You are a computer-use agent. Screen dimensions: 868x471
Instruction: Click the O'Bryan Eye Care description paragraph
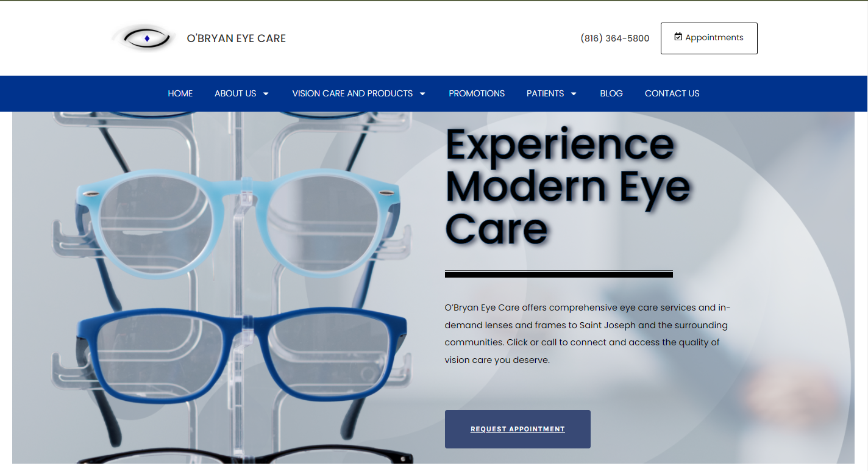click(x=587, y=334)
